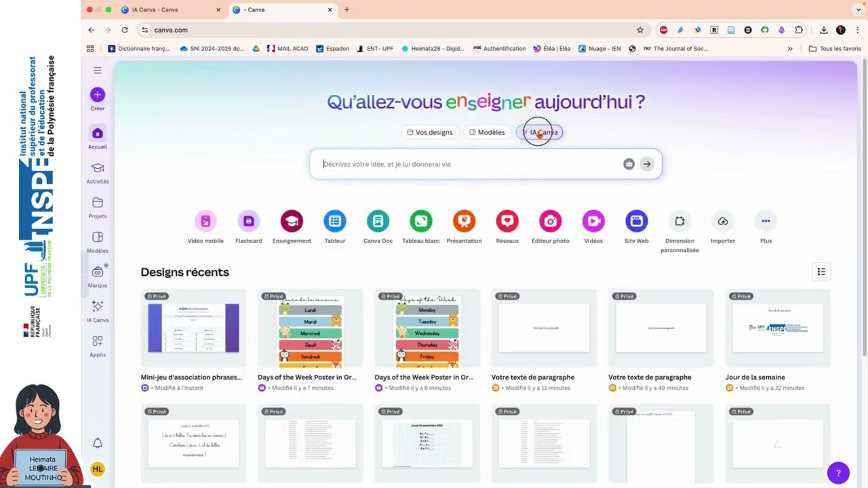Submit the prompt with arrow button

tap(647, 164)
